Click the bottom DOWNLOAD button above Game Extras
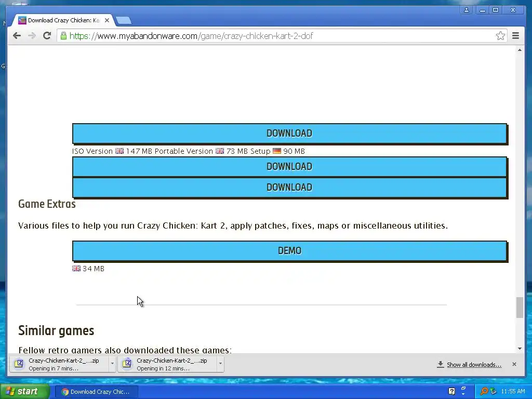This screenshot has height=399, width=532. [x=290, y=187]
